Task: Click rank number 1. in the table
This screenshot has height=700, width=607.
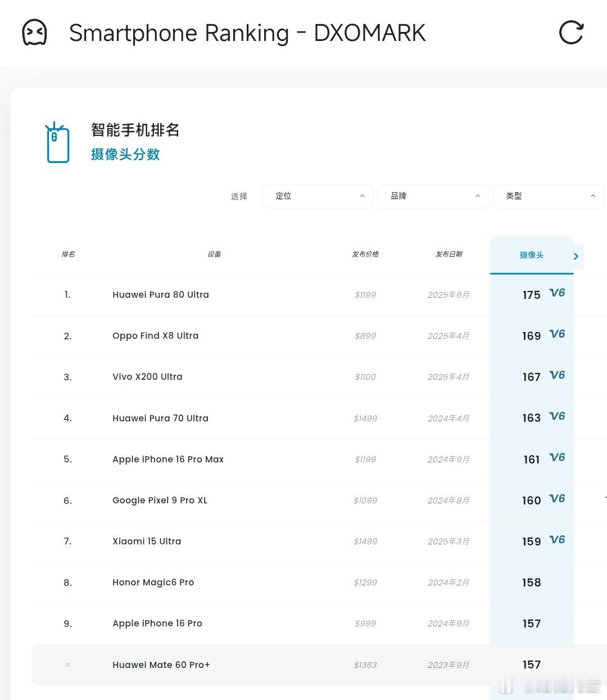Action: tap(67, 294)
